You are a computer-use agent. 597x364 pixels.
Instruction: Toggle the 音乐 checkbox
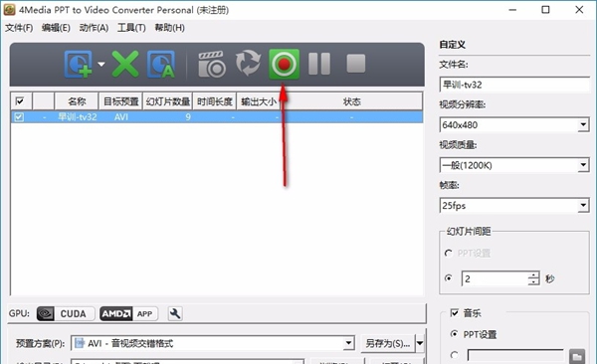tap(455, 313)
